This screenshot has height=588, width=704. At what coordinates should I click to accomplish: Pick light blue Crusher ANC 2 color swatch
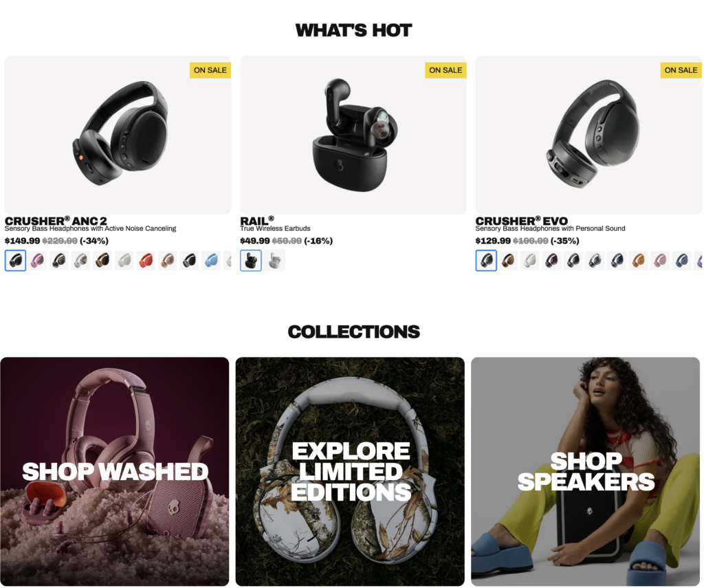[x=212, y=261]
